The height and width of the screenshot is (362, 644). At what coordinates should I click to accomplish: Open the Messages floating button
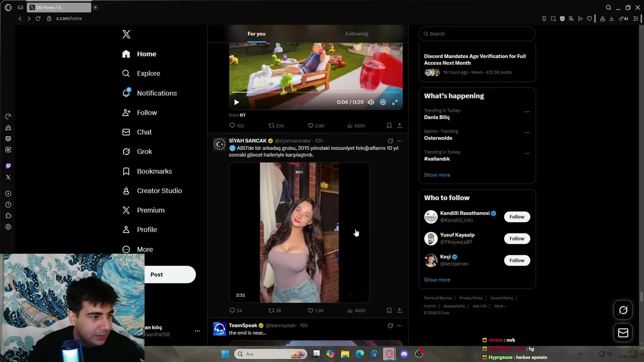pyautogui.click(x=623, y=333)
